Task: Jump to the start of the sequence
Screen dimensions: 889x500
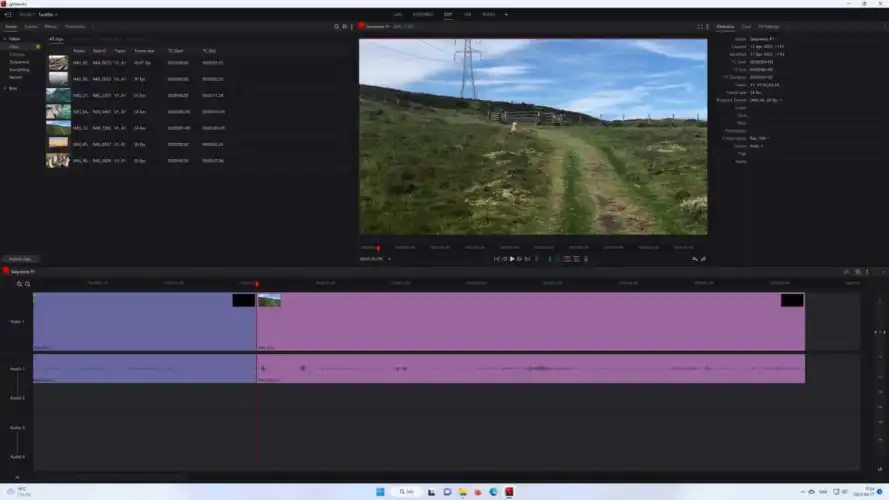Action: coord(496,259)
